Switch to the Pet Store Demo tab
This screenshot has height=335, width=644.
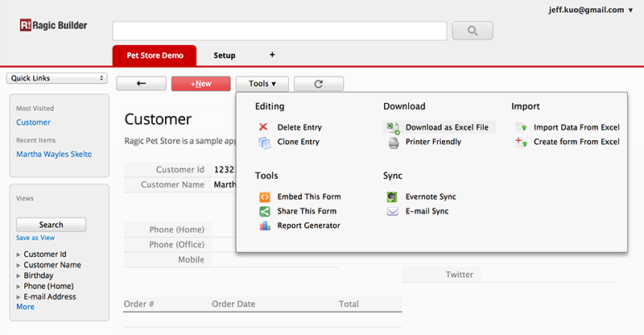pos(155,56)
